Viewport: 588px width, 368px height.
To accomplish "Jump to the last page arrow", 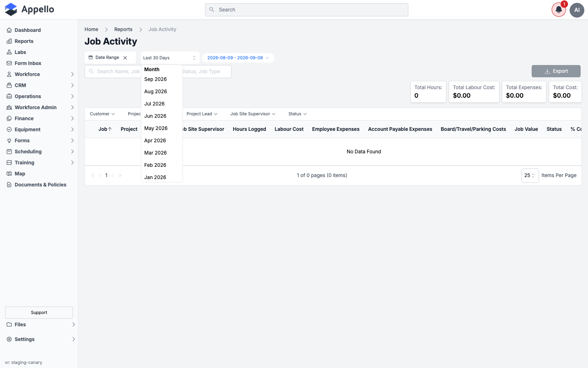I will click(x=120, y=175).
